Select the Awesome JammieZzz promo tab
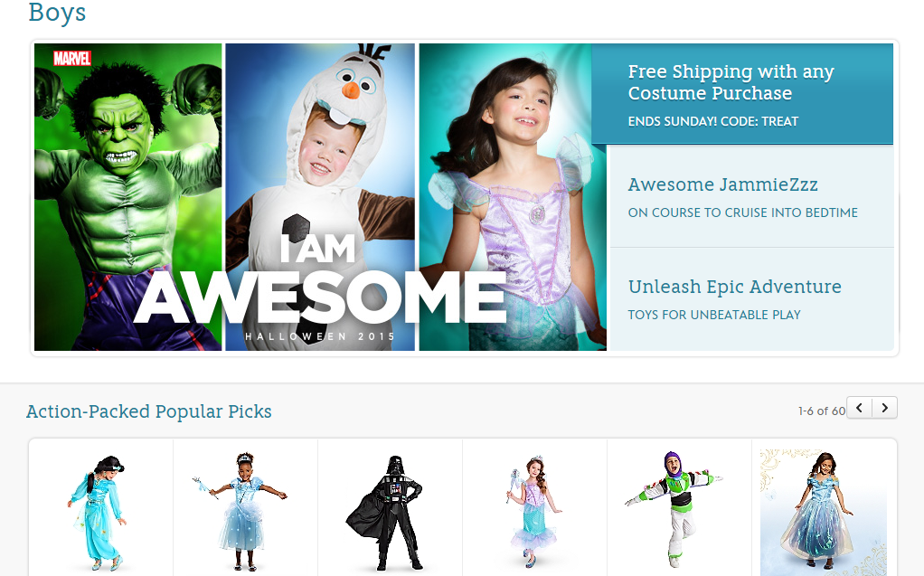924x576 pixels. [750, 196]
